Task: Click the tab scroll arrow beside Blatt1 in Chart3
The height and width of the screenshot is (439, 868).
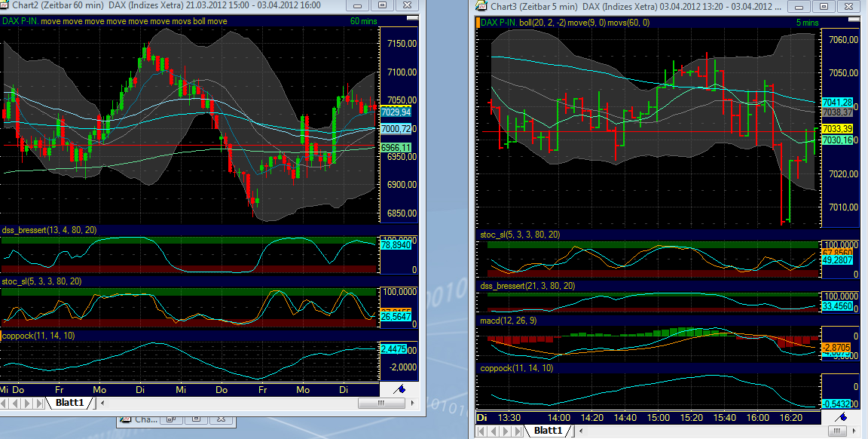Action: coord(580,431)
